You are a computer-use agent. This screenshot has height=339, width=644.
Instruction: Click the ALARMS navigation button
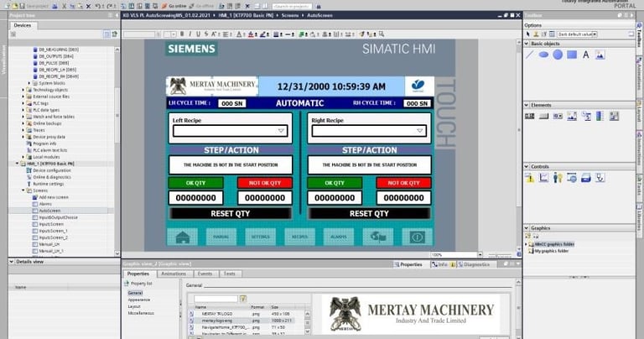click(x=339, y=237)
